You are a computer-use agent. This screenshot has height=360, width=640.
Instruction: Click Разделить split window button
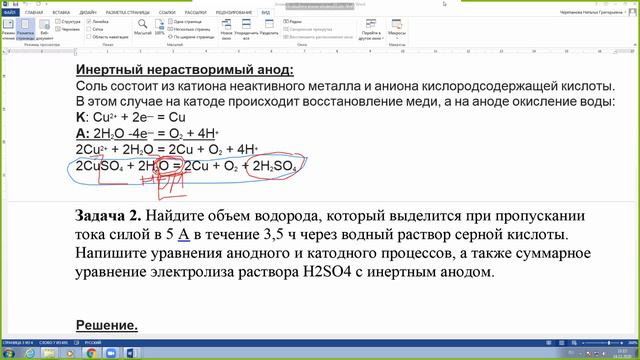click(269, 27)
